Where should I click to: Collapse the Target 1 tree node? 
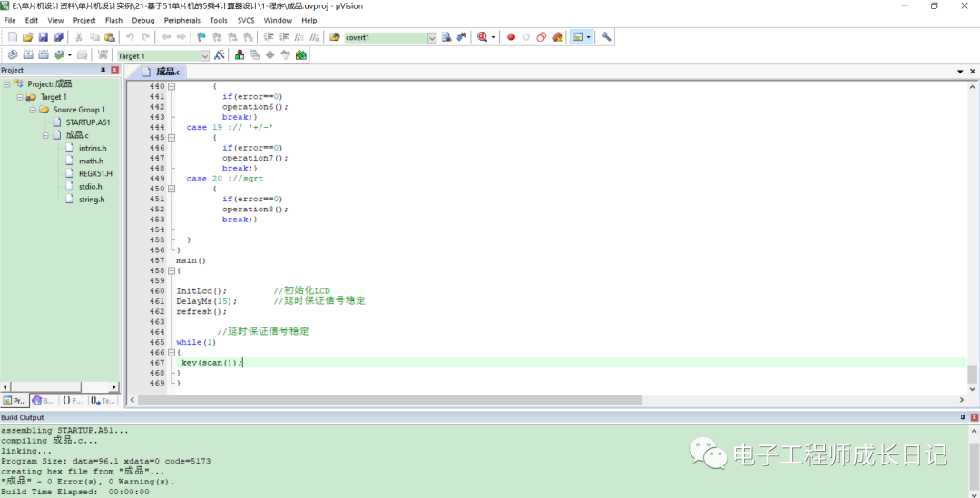[20, 97]
